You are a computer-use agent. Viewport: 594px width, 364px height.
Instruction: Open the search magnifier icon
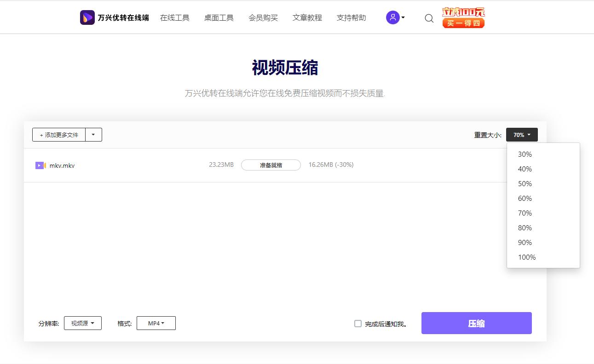[x=429, y=18]
